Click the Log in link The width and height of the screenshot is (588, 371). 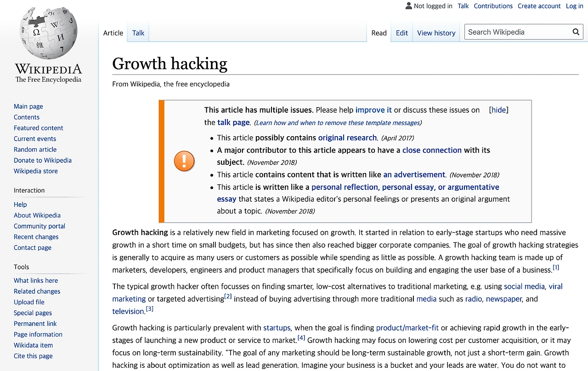click(575, 6)
